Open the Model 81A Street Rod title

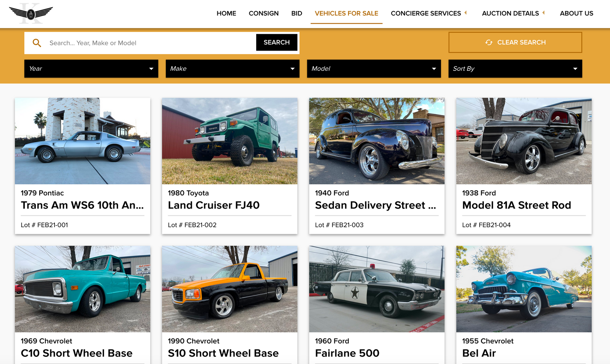(516, 205)
